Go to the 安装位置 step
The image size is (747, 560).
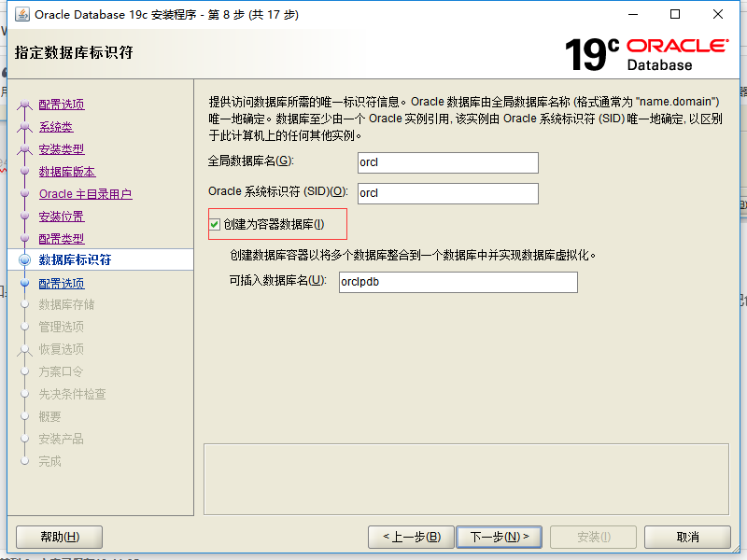[62, 217]
